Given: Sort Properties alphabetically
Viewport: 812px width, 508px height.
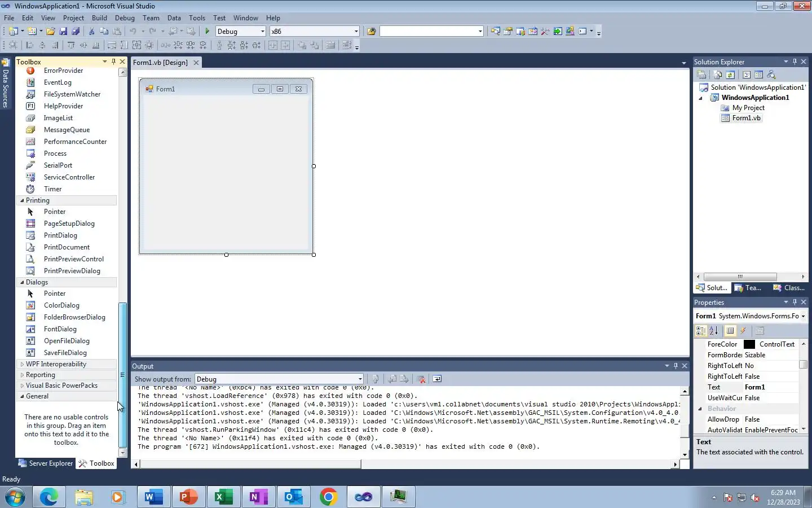Looking at the screenshot, I should [714, 331].
